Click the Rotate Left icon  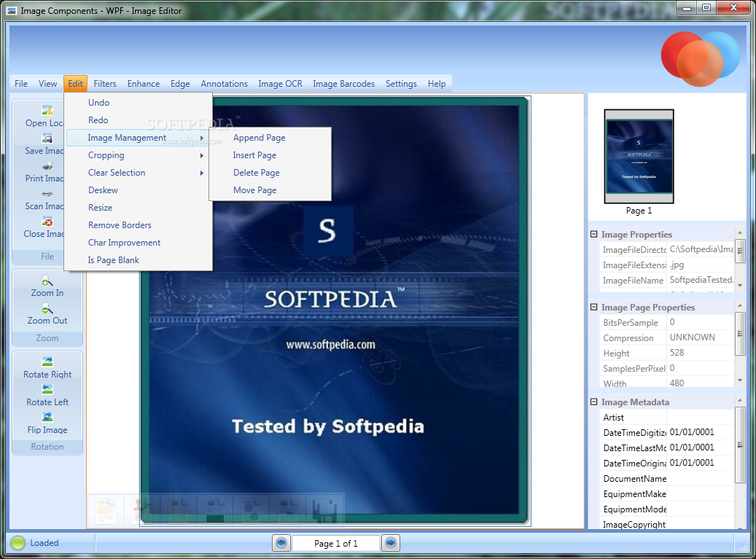[47, 389]
